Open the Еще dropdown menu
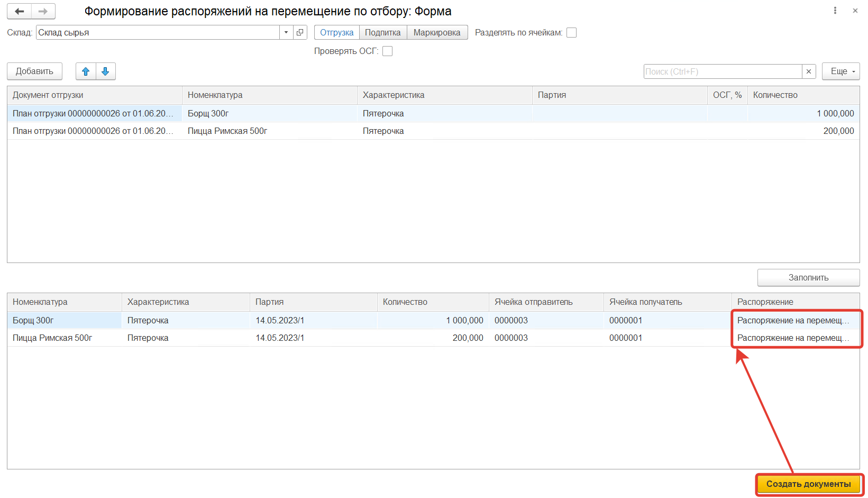 click(840, 71)
